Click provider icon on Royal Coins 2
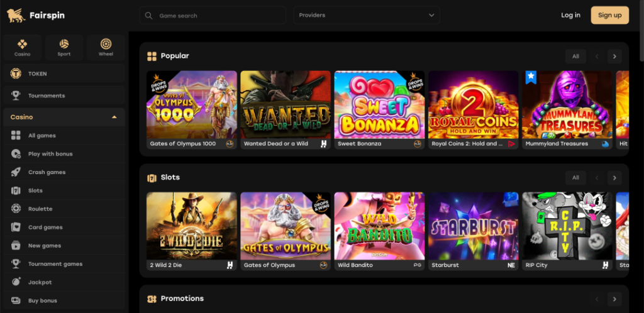This screenshot has height=313, width=644. [511, 144]
